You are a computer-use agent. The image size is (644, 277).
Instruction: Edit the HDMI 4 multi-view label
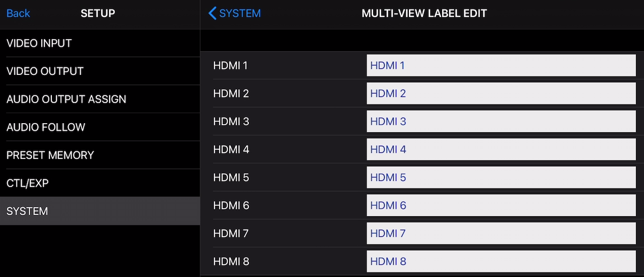[500, 149]
